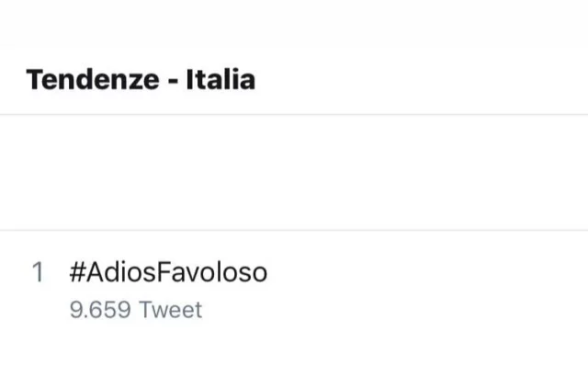Click the Adios part of the hashtag

(x=121, y=272)
